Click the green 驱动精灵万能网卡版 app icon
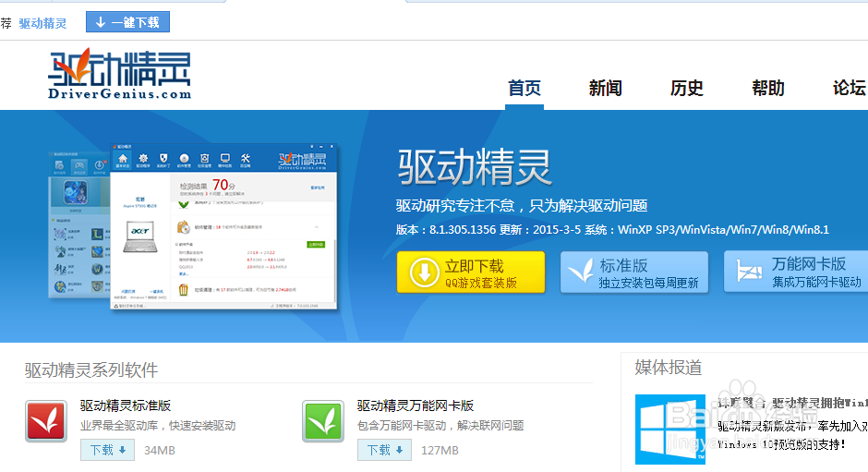The width and height of the screenshot is (868, 472). pyautogui.click(x=323, y=421)
